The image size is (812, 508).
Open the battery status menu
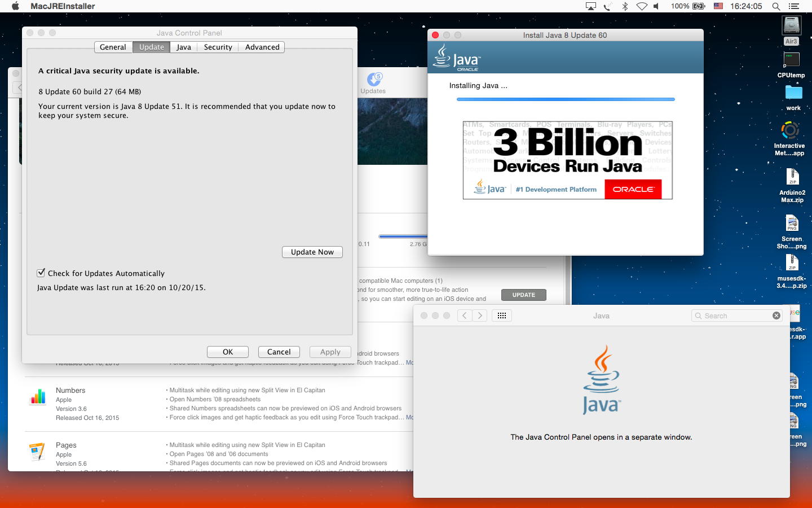click(x=688, y=6)
